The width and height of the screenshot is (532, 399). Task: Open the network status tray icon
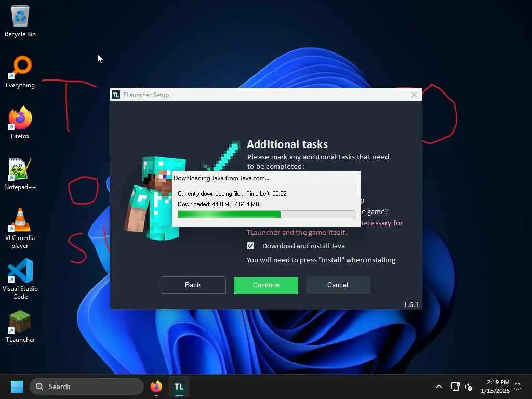coord(455,387)
